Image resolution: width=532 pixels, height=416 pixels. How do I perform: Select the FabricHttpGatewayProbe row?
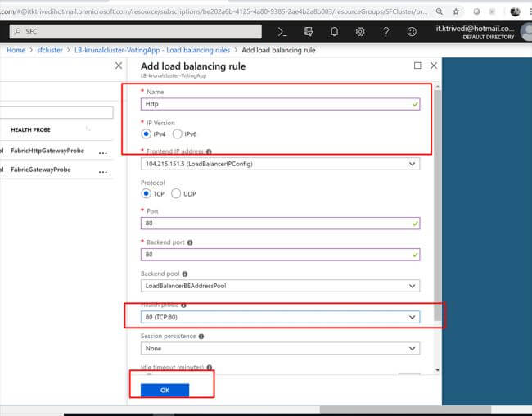coord(56,151)
